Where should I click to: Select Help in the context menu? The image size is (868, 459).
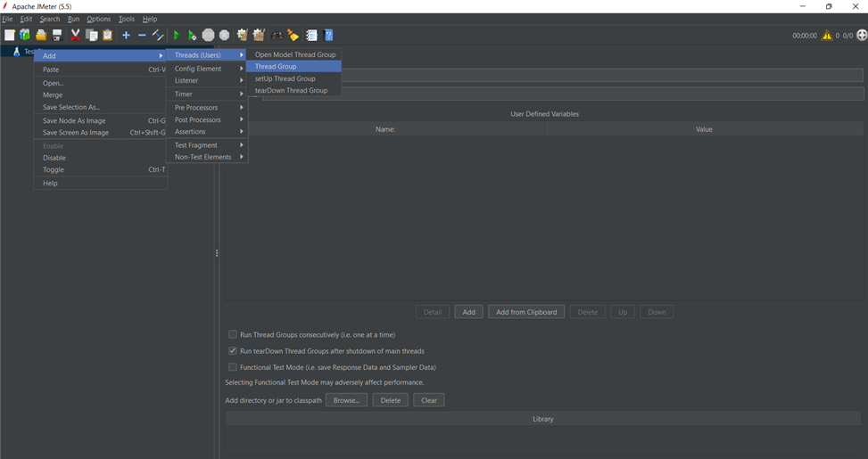point(101,183)
